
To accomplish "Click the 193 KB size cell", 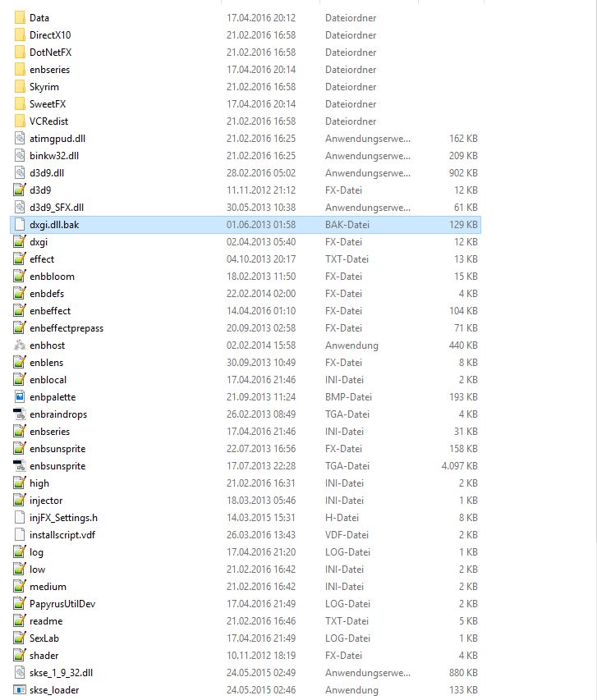I will 463,397.
